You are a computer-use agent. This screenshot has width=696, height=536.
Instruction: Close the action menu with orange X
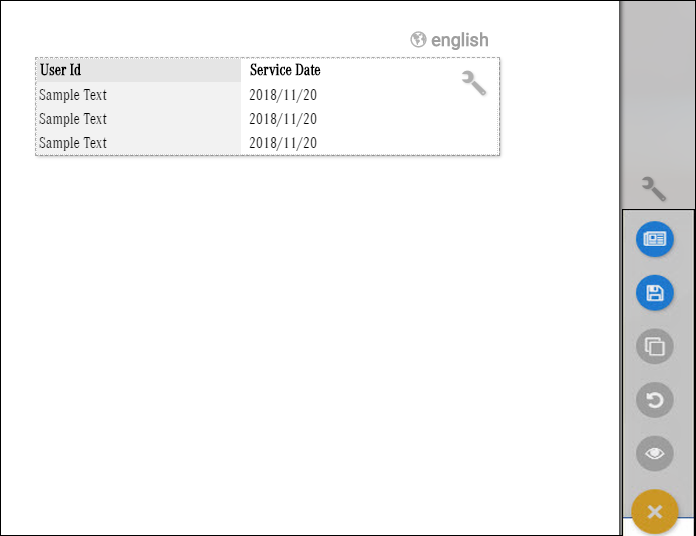click(655, 512)
